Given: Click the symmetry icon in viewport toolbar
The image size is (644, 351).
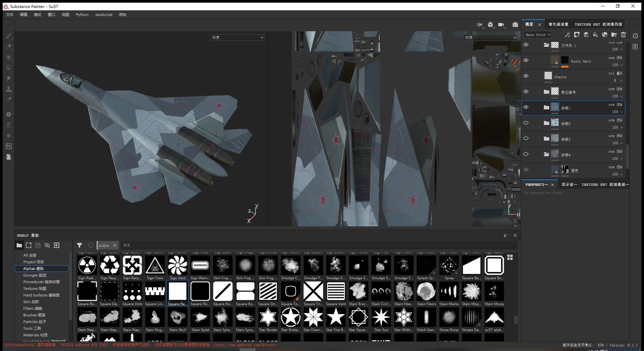Looking at the screenshot, I should (479, 25).
